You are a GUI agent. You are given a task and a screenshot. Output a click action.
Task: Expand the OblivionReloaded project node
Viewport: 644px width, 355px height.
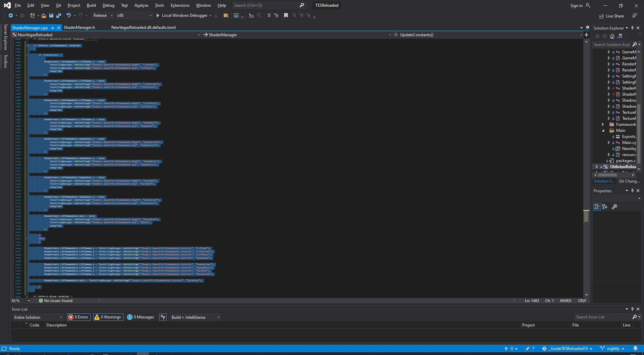tap(597, 167)
